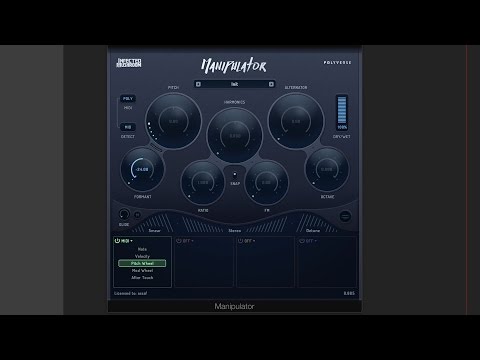480x360 pixels.
Task: Choose Mod Wheel from the MIDI source list
Action: click(142, 271)
